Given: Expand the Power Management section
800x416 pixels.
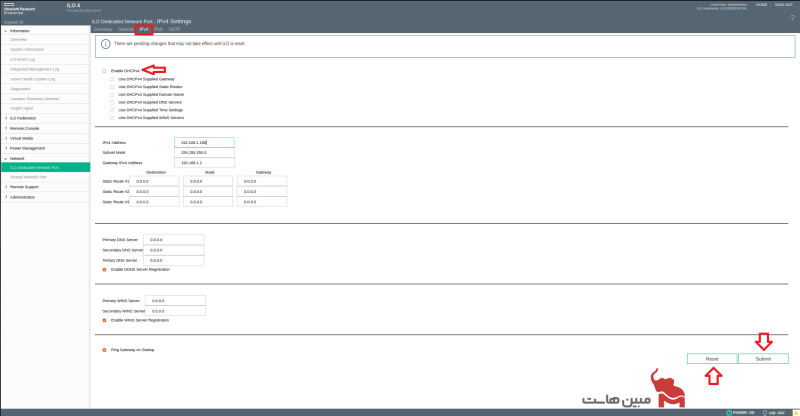Looking at the screenshot, I should coord(6,148).
